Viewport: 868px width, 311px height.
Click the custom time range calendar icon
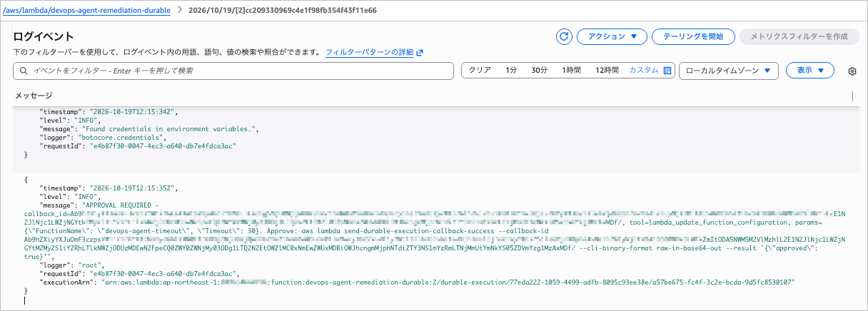point(667,71)
